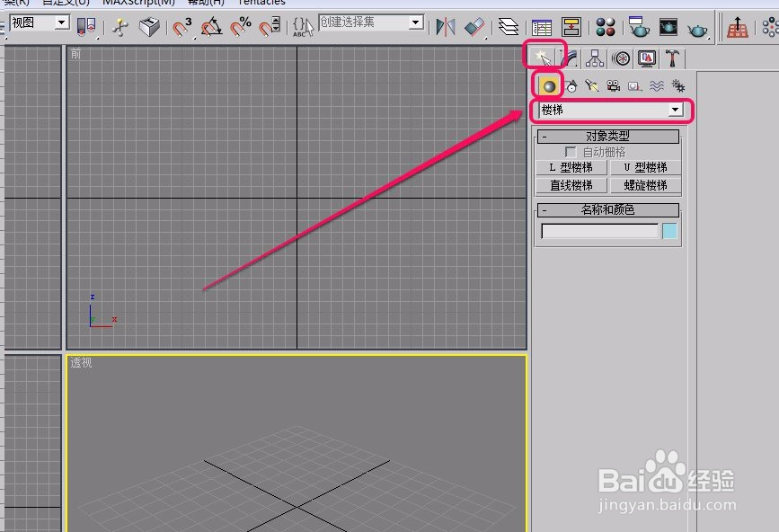Open the Layer Manager icon
The width and height of the screenshot is (779, 532).
509,27
